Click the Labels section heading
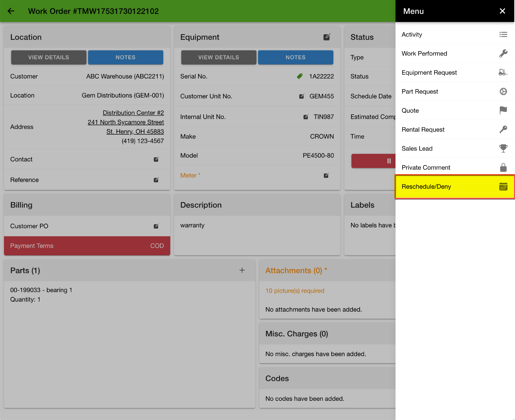Viewport: 515px width, 420px height. pos(362,205)
